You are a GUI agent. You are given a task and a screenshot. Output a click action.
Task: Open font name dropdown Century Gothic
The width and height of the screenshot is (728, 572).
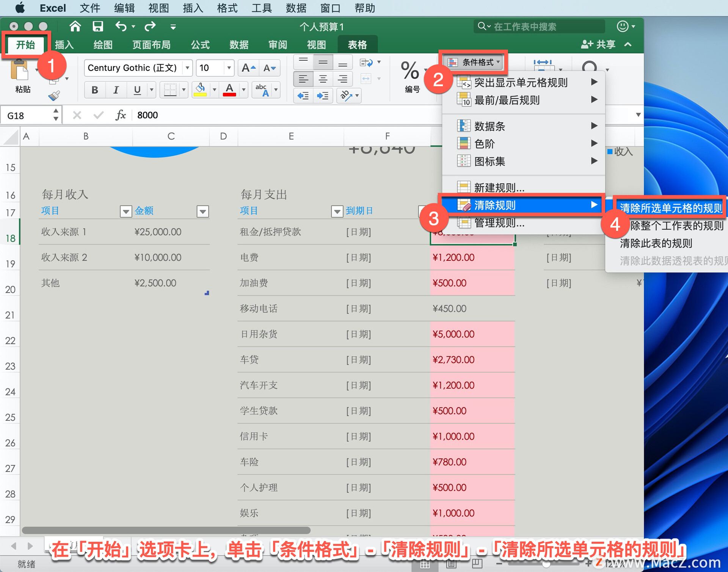click(x=187, y=68)
